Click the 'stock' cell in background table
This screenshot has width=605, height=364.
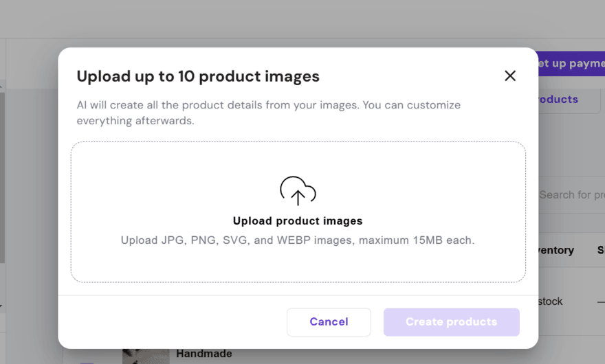coord(551,302)
